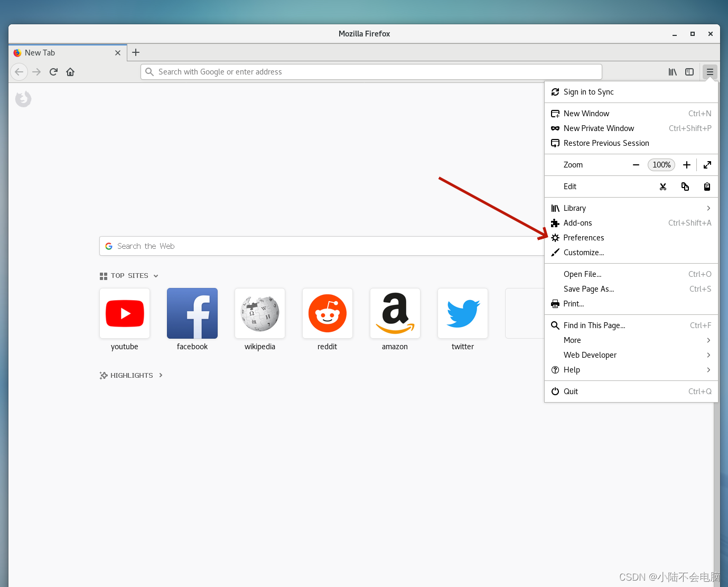Expand the HIGHLIGHTS section
728x587 pixels.
[162, 375]
